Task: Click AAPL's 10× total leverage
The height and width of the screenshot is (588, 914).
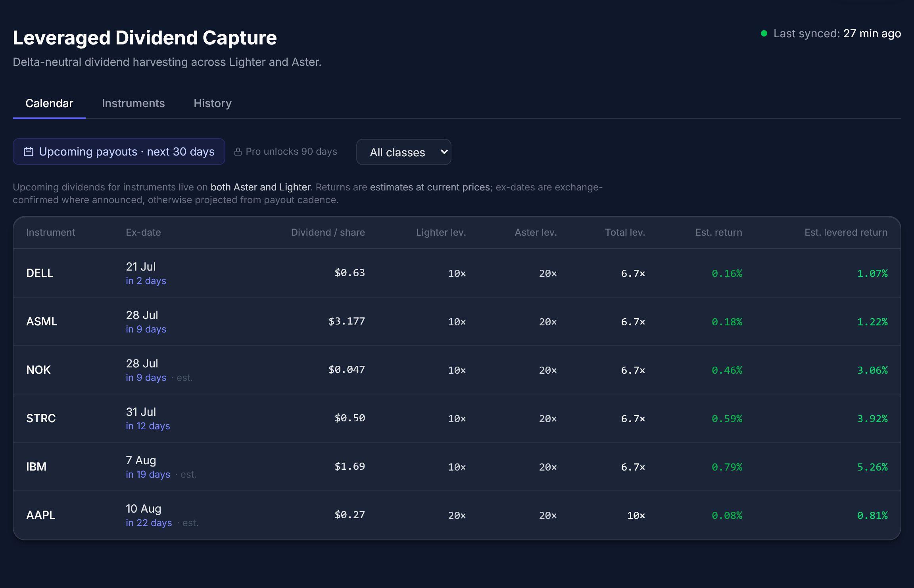Action: 636,516
